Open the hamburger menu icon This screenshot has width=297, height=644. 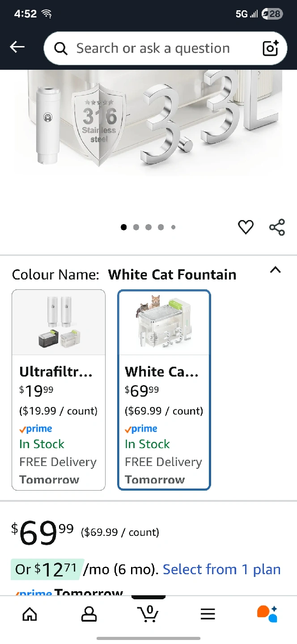pos(208,614)
